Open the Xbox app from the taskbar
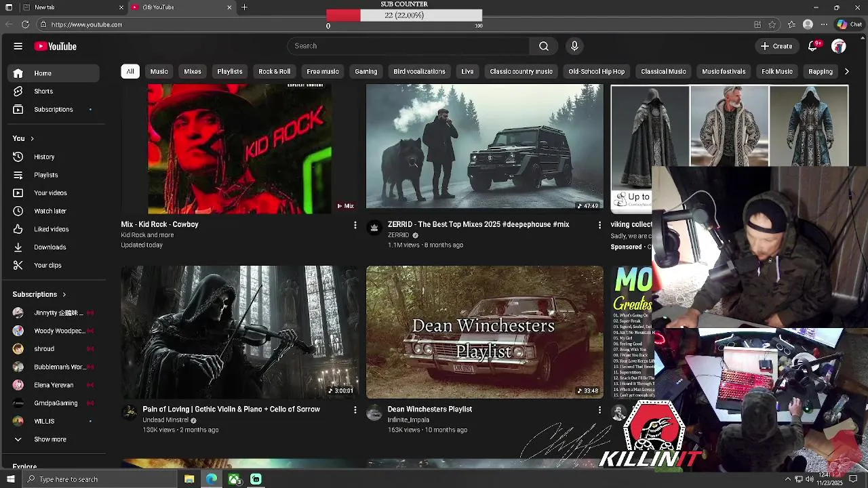This screenshot has width=868, height=488. pos(234,479)
